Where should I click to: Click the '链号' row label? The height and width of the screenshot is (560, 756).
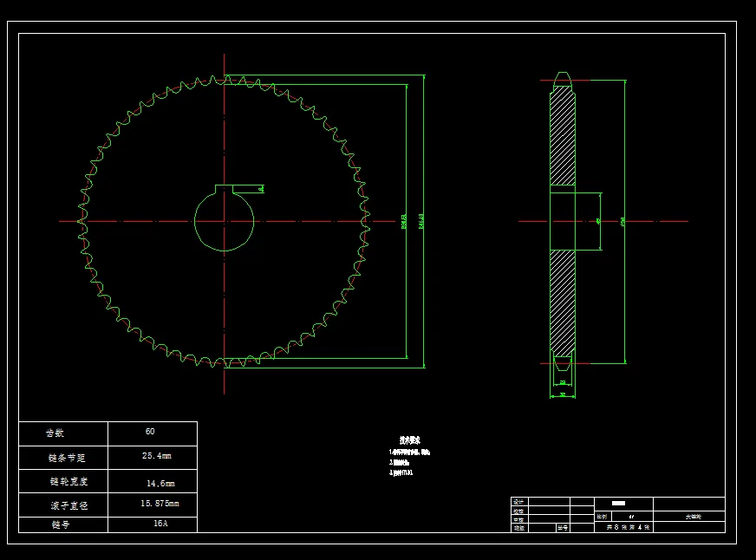coord(61,524)
